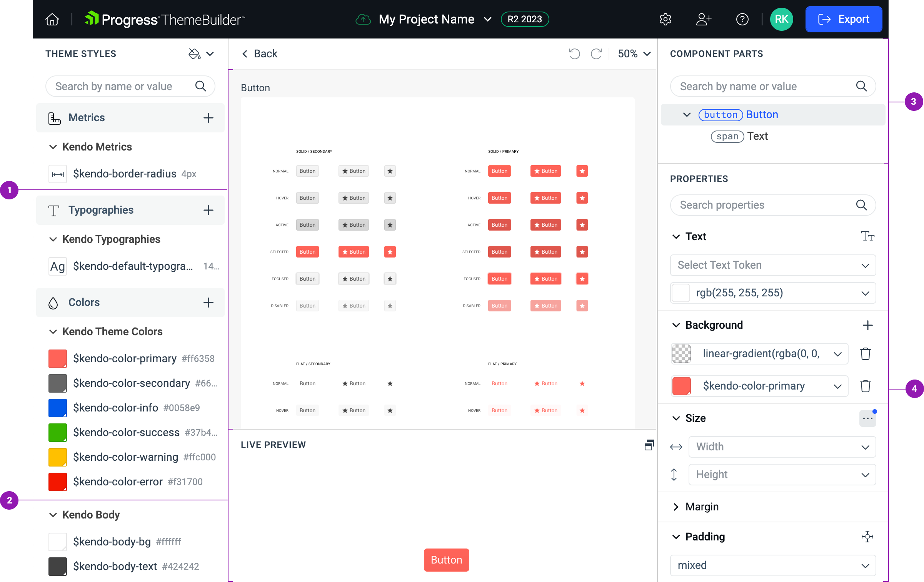The image size is (924, 582).
Task: Click the $kendo-color-success green swatch
Action: [x=58, y=433]
